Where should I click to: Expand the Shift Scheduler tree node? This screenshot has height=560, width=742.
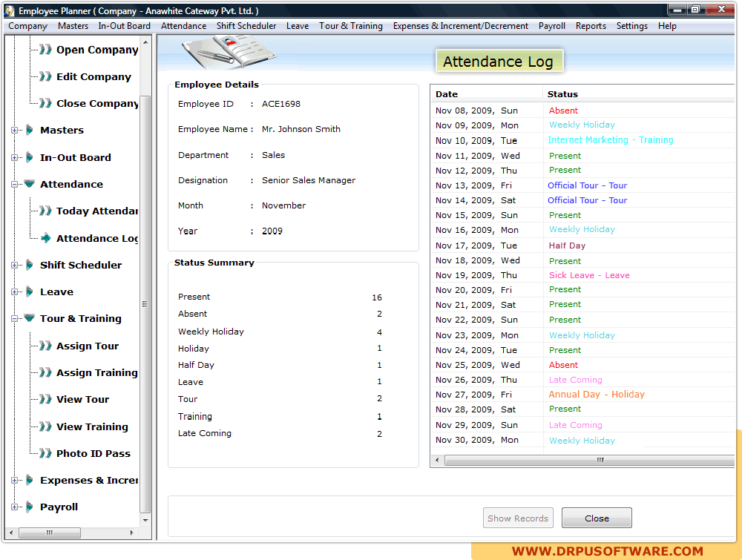coord(14,266)
